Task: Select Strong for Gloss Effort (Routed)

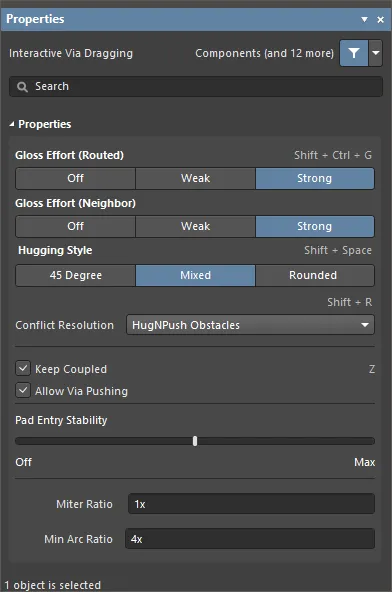Action: click(315, 178)
